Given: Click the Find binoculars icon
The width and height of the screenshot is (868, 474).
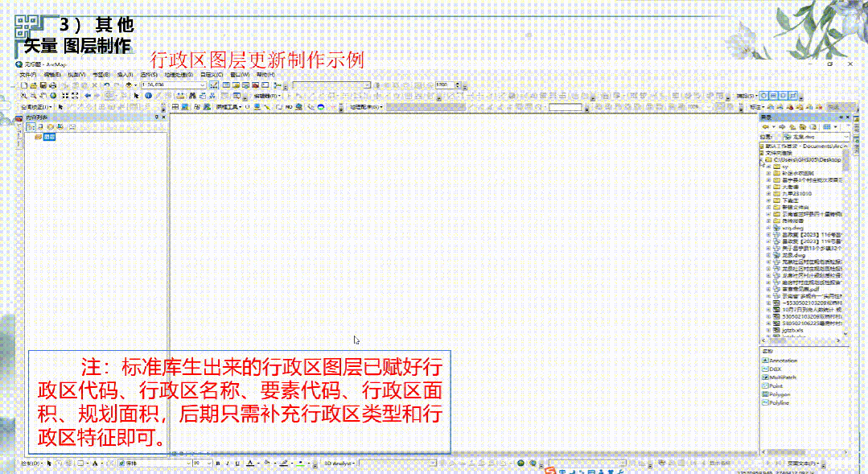Looking at the screenshot, I should 192,96.
